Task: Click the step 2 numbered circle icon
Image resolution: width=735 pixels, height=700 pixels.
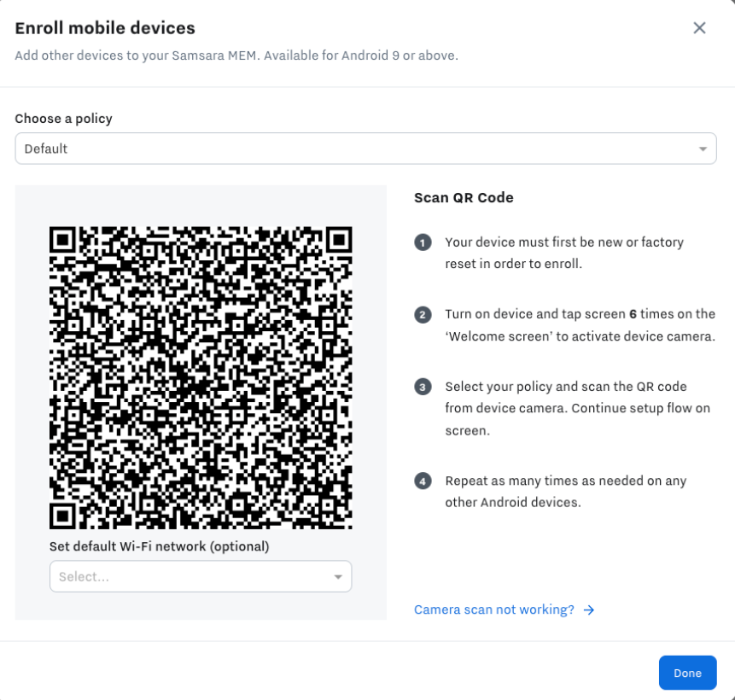Action: point(423,315)
